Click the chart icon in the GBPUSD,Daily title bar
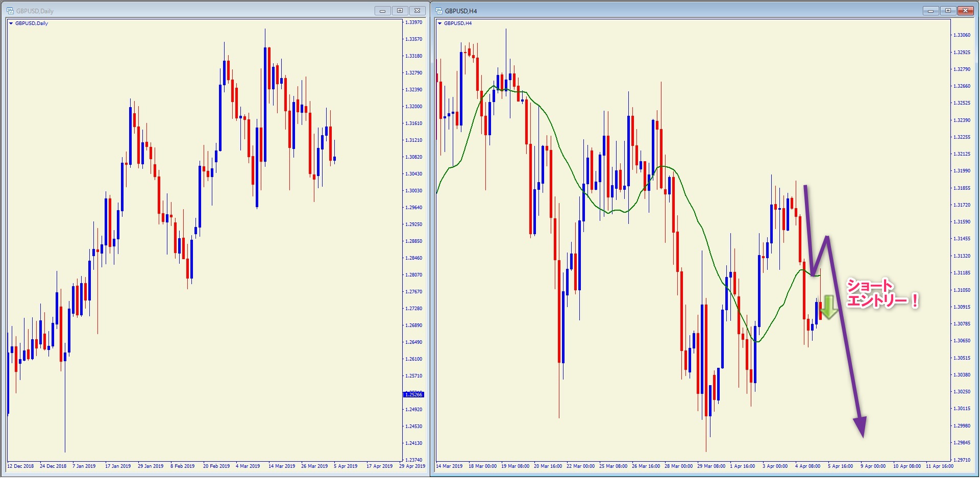The image size is (980, 478). click(10, 11)
